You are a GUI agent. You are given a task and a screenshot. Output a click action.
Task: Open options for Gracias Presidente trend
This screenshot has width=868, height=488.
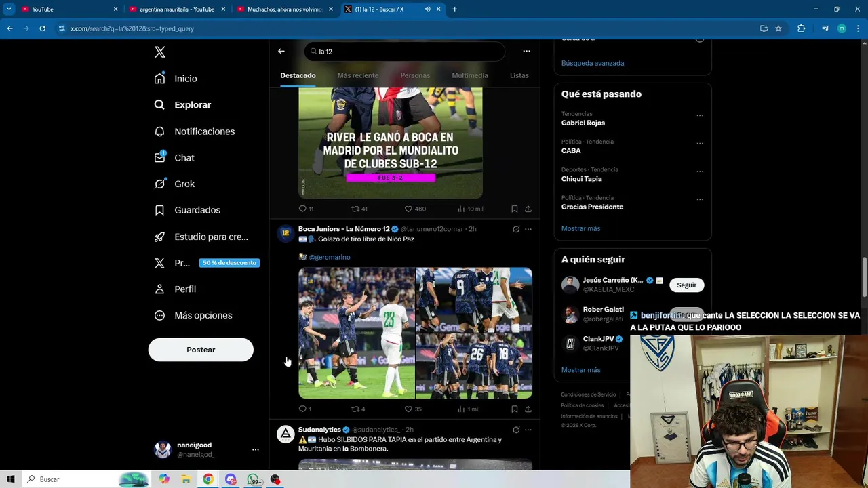[700, 200]
